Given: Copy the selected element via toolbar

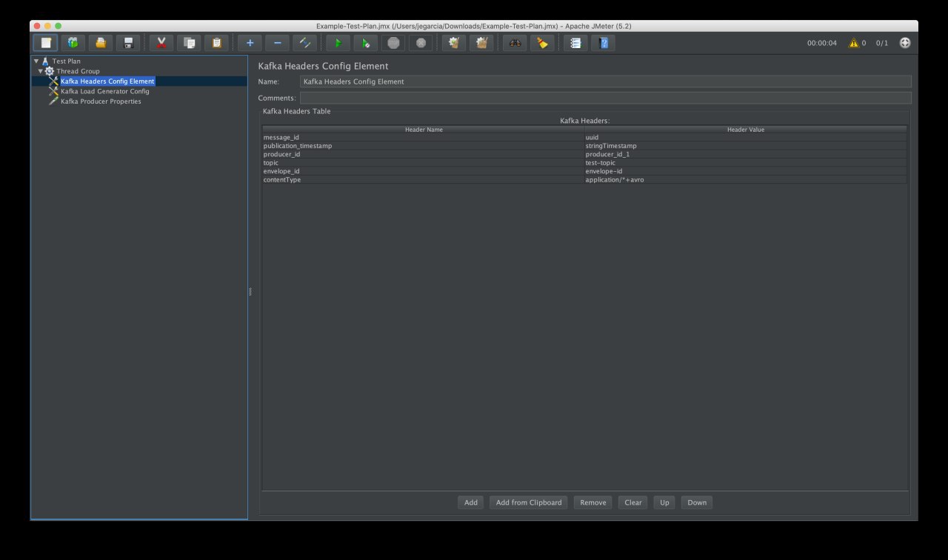Looking at the screenshot, I should click(189, 43).
